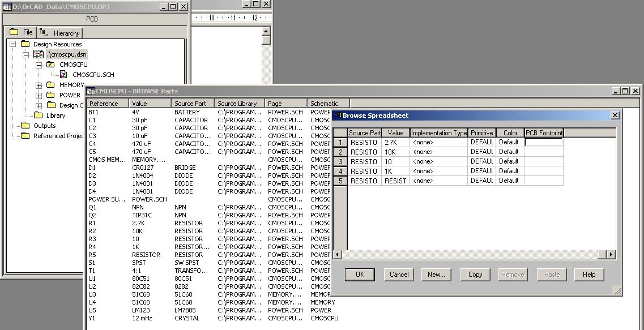644x330 pixels.
Task: Click Cancel in Browse Spreadsheet
Action: [399, 275]
